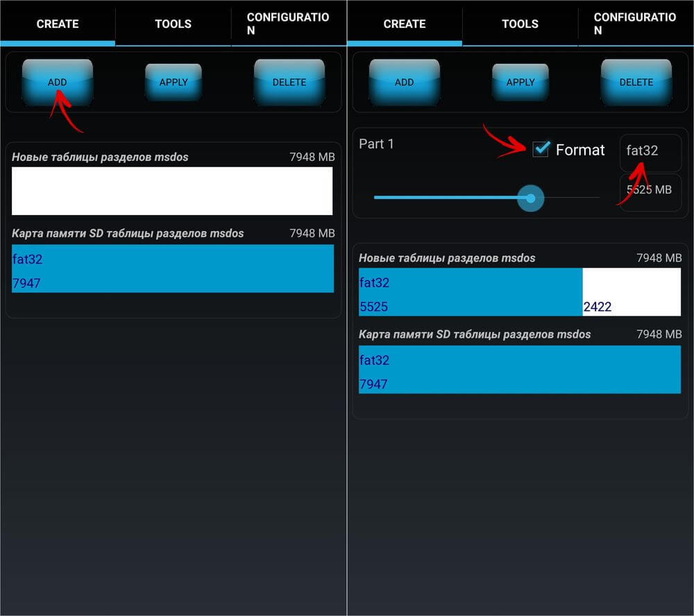
Task: Open CONFIGURATION tab in left screen
Action: coord(289,24)
